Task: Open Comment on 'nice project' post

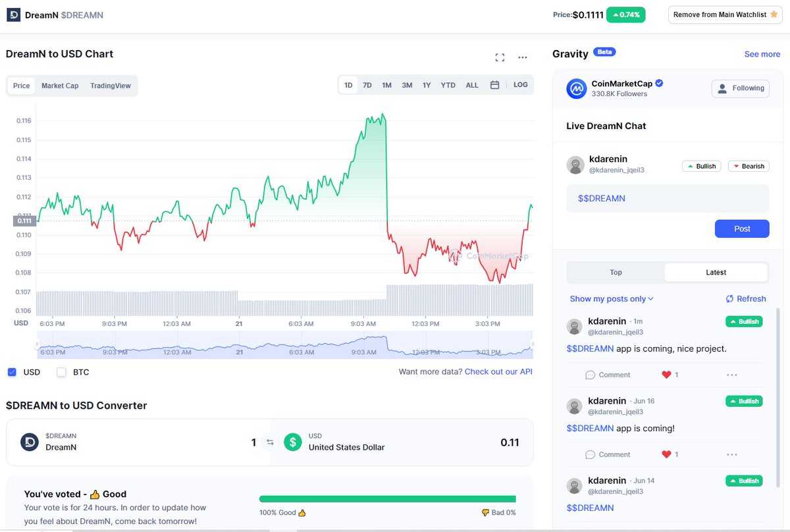Action: click(x=608, y=375)
